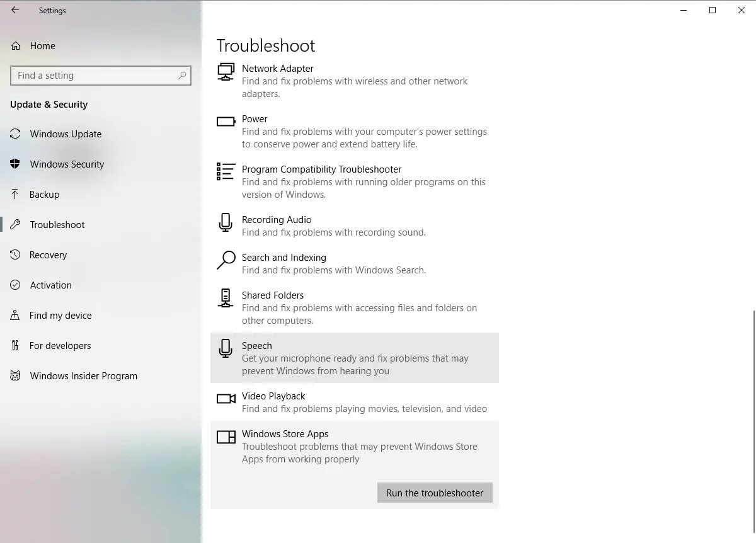Click the search magnifier icon
The width and height of the screenshot is (756, 543).
point(182,76)
